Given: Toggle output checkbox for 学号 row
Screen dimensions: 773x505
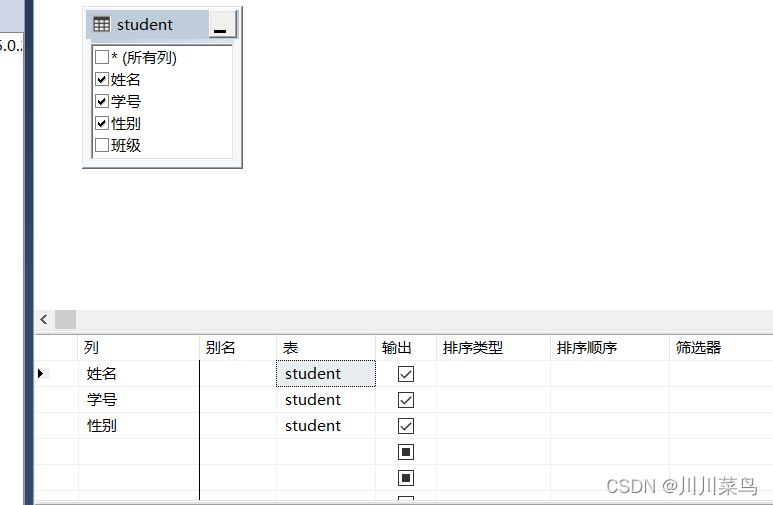Looking at the screenshot, I should coord(406,400).
